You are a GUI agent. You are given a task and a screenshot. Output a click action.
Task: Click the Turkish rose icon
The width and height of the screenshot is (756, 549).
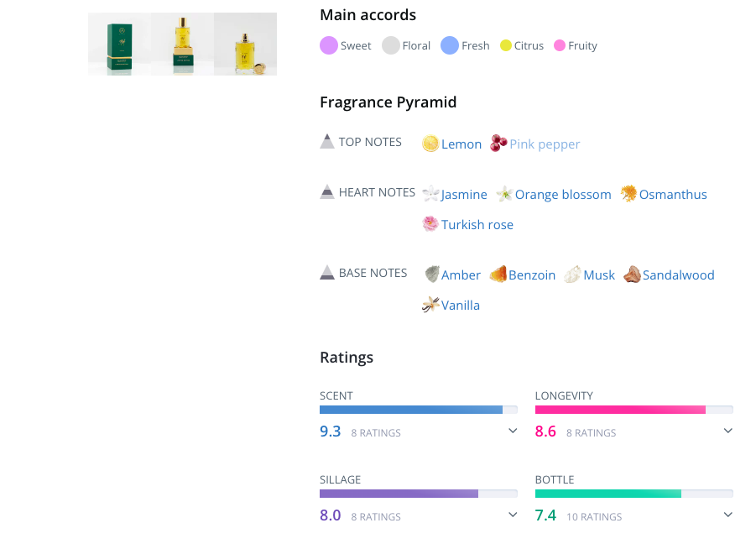430,224
